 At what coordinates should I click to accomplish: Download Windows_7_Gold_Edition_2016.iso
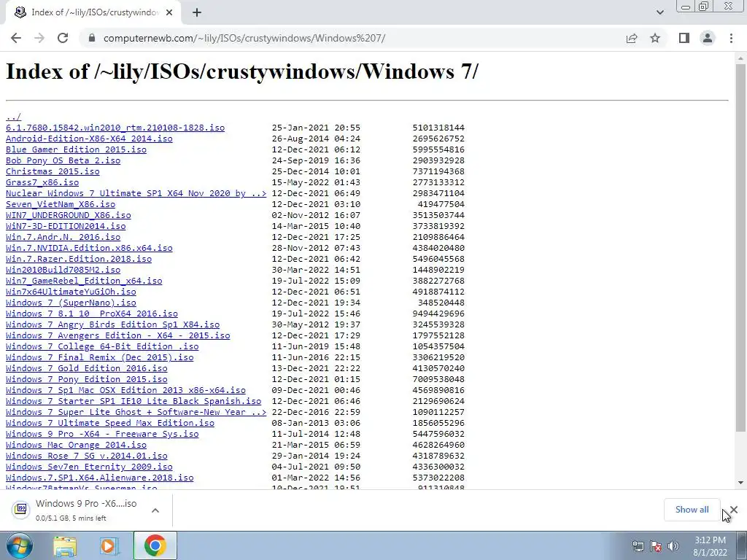point(86,368)
